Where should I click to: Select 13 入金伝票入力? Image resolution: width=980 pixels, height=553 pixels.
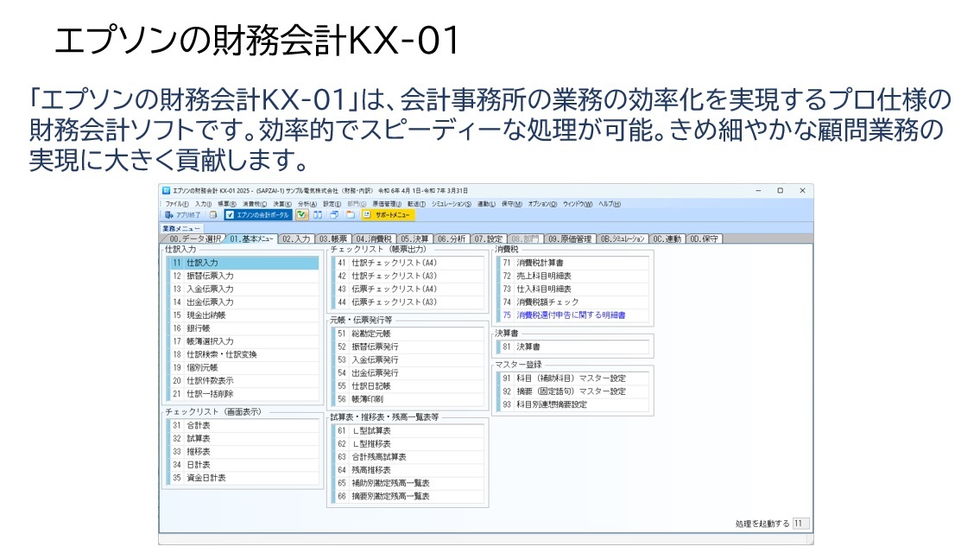pyautogui.click(x=243, y=289)
